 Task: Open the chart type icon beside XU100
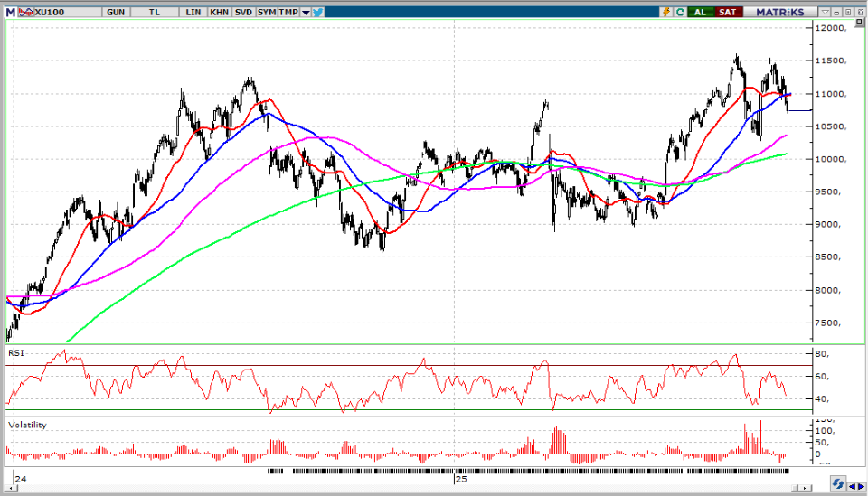pos(24,12)
